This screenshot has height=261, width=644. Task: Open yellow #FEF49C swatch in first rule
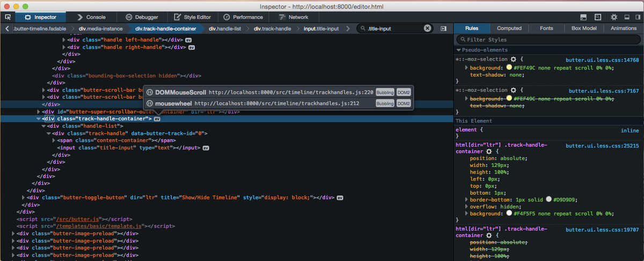coord(509,68)
